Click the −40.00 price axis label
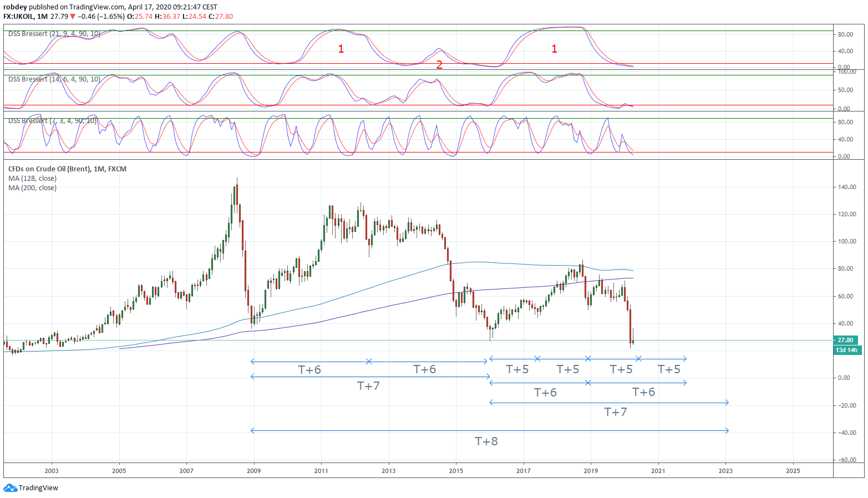The height and width of the screenshot is (498, 868). point(846,433)
